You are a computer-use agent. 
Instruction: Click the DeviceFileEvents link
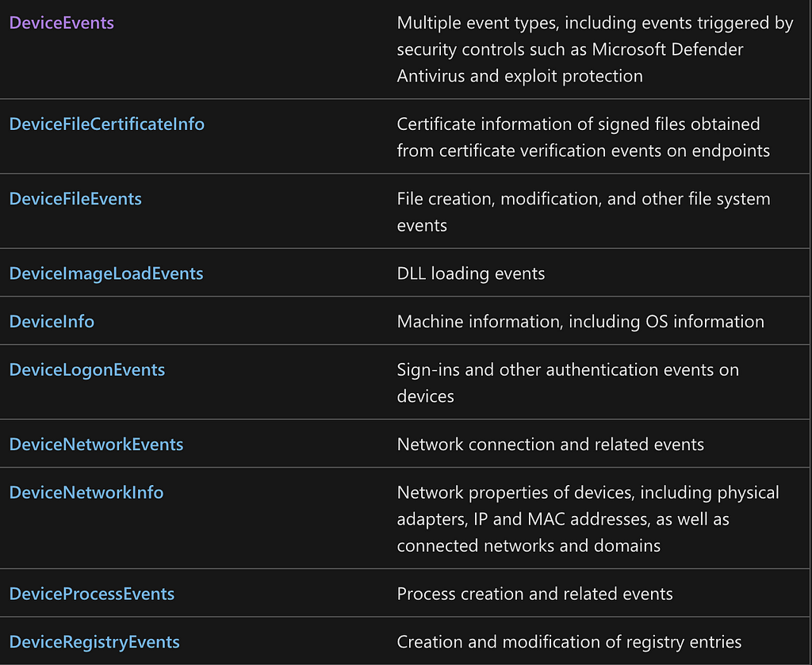(75, 199)
